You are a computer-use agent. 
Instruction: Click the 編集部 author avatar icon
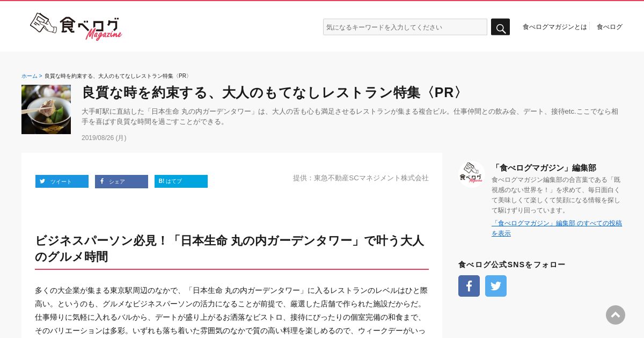472,174
